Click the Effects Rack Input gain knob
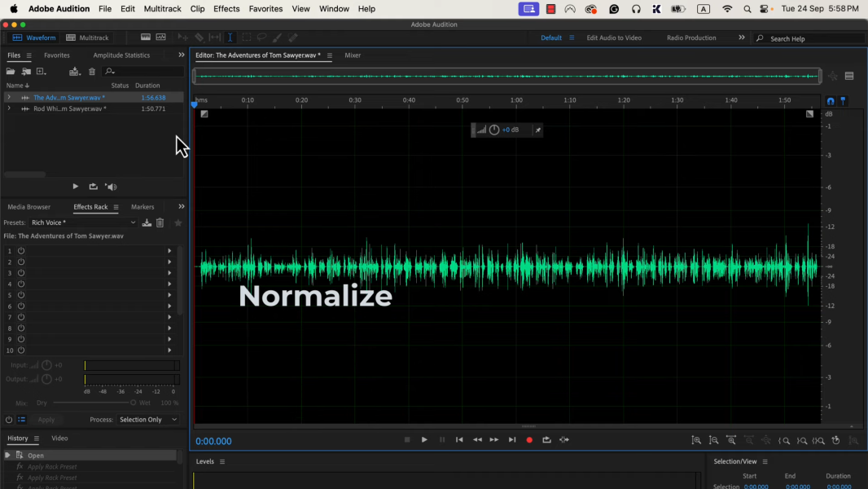 pos(46,365)
